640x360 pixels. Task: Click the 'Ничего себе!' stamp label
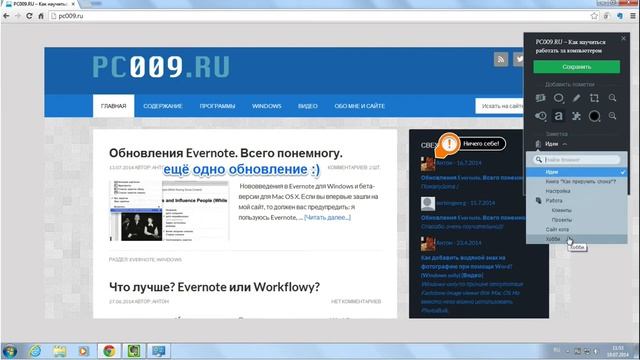[481, 144]
